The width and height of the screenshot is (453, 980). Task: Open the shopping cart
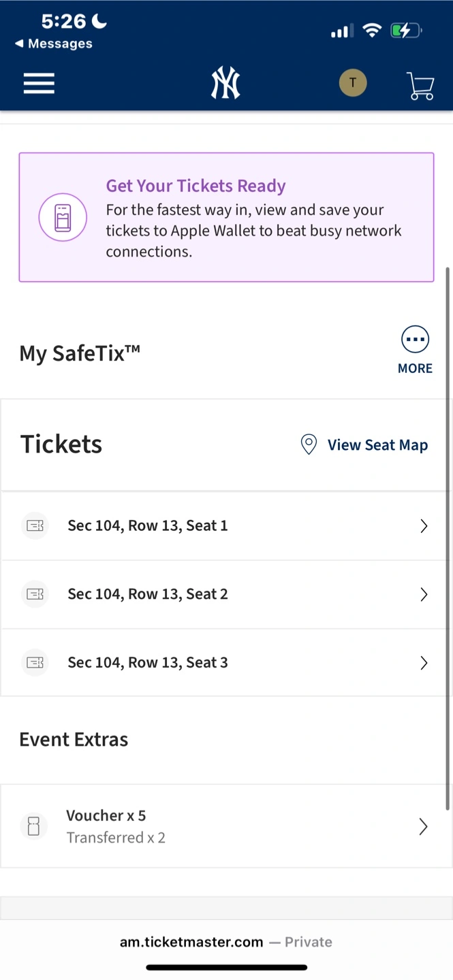coord(420,86)
